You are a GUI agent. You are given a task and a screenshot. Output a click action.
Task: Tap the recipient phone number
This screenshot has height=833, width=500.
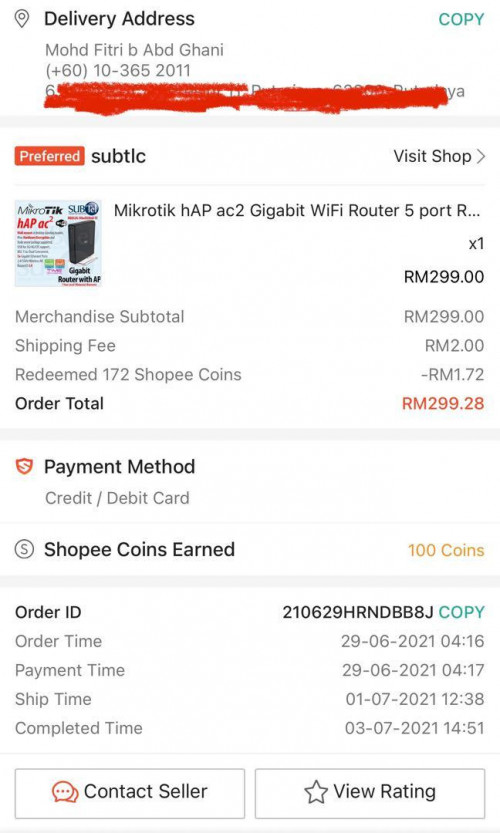[117, 70]
